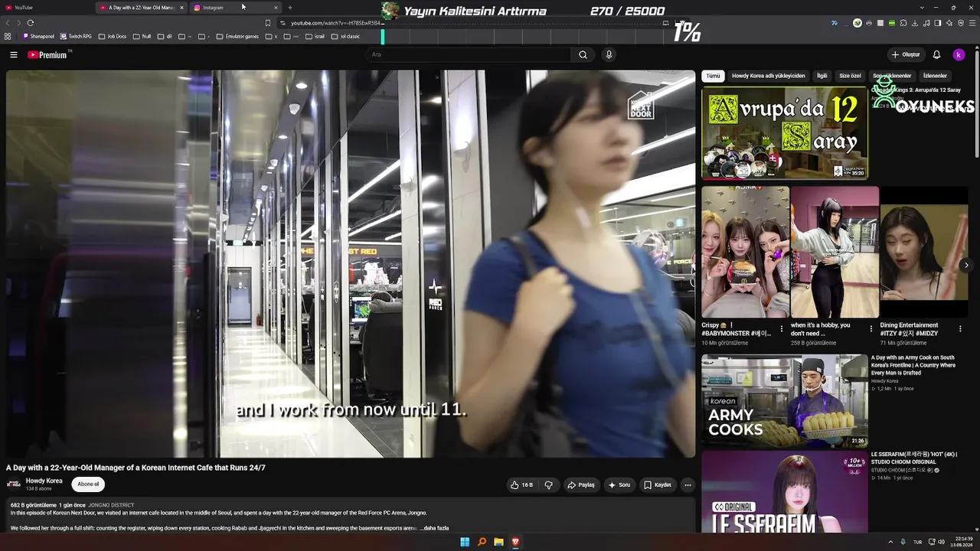Save the video with Kaydet
Viewport: 980px width, 551px height.
click(x=658, y=484)
